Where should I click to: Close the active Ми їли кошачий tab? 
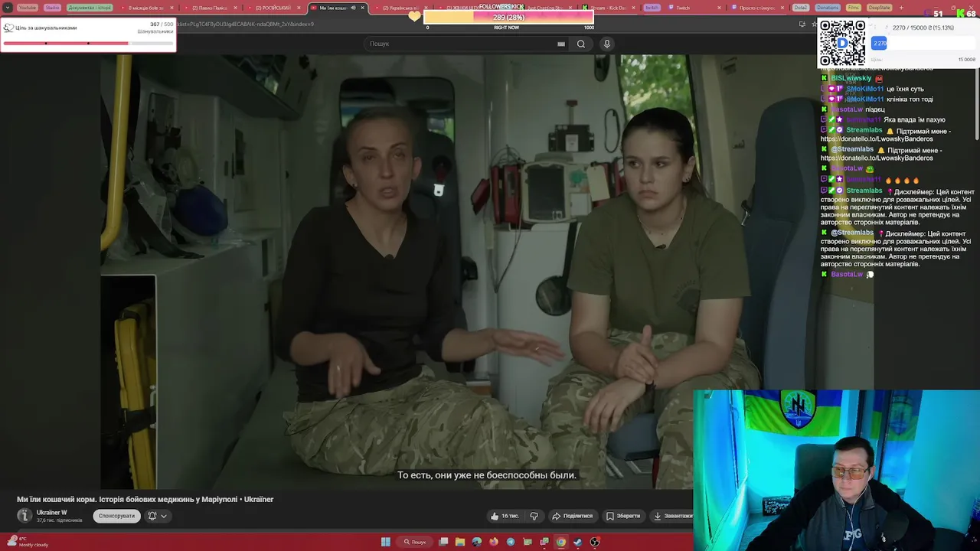363,8
